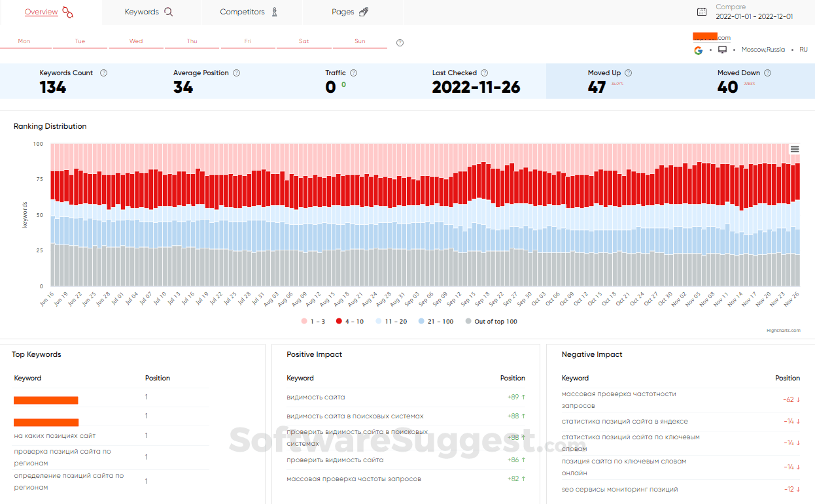This screenshot has width=815, height=504.
Task: Open the chart export hamburger menu
Action: pos(795,149)
